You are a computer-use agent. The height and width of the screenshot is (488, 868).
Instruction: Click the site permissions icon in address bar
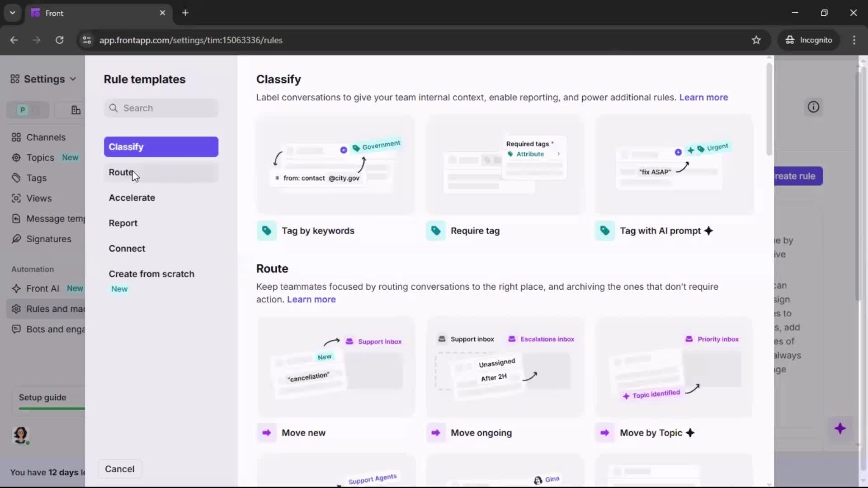(86, 40)
